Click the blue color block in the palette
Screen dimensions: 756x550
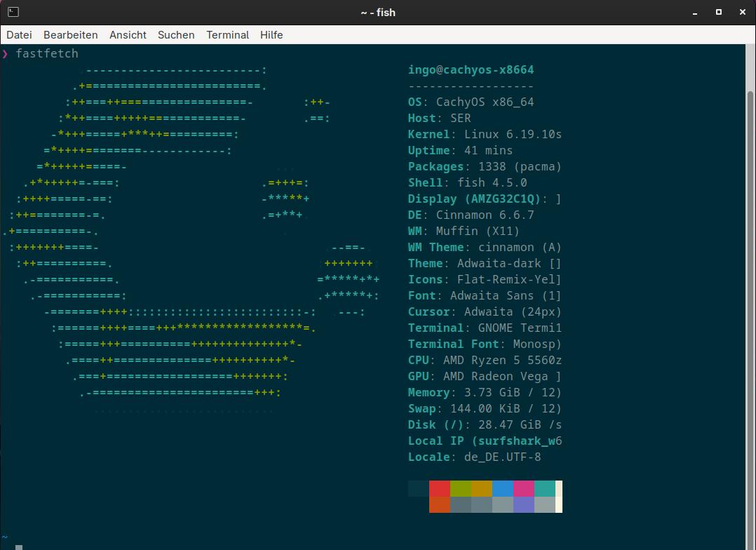tap(503, 488)
